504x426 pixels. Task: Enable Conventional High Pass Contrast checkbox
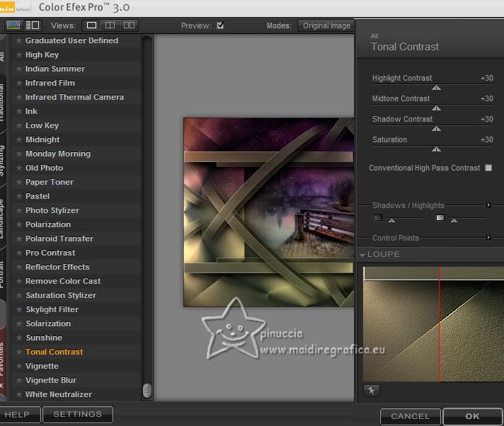(x=488, y=168)
